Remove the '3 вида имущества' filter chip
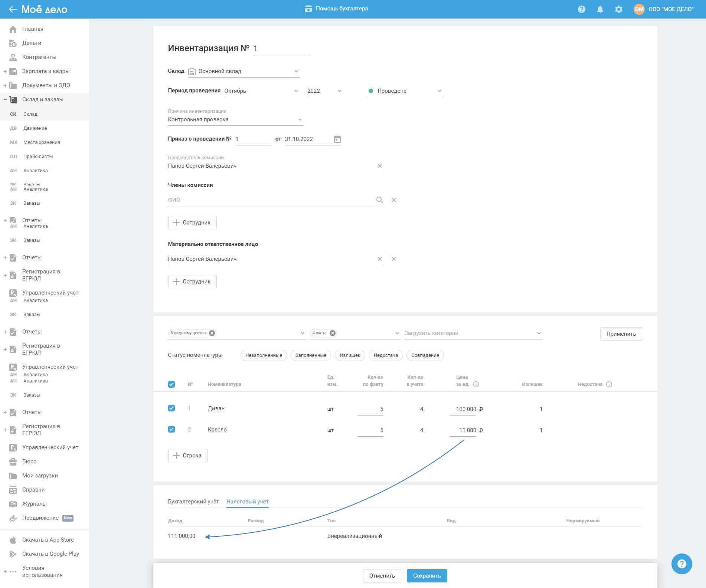This screenshot has width=706, height=588. click(x=212, y=333)
